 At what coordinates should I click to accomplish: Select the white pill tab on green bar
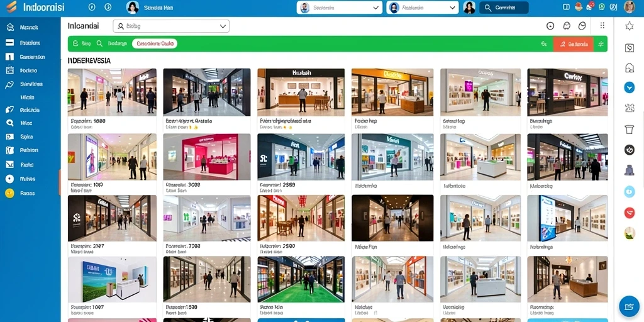pyautogui.click(x=155, y=43)
